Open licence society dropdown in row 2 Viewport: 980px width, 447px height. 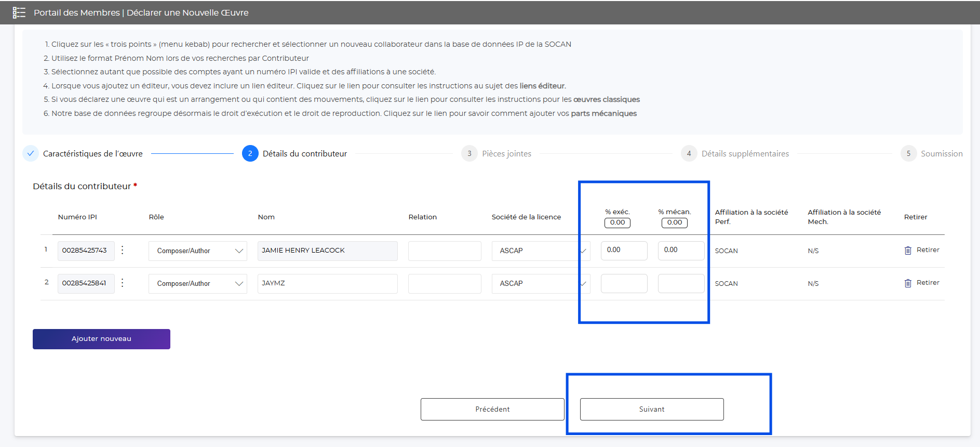pos(540,284)
